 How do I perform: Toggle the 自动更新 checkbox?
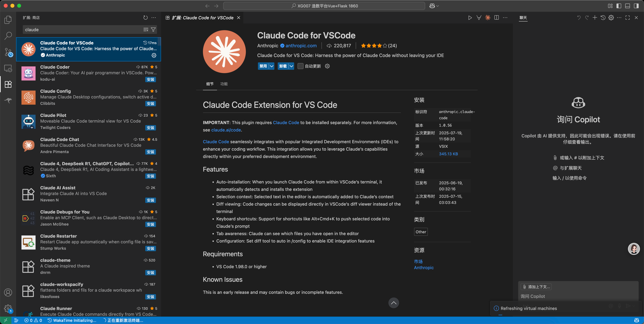pos(301,66)
